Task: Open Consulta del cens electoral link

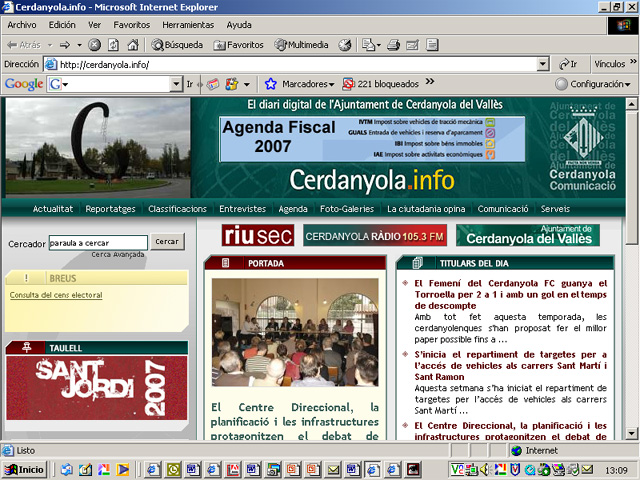Action: pos(56,295)
